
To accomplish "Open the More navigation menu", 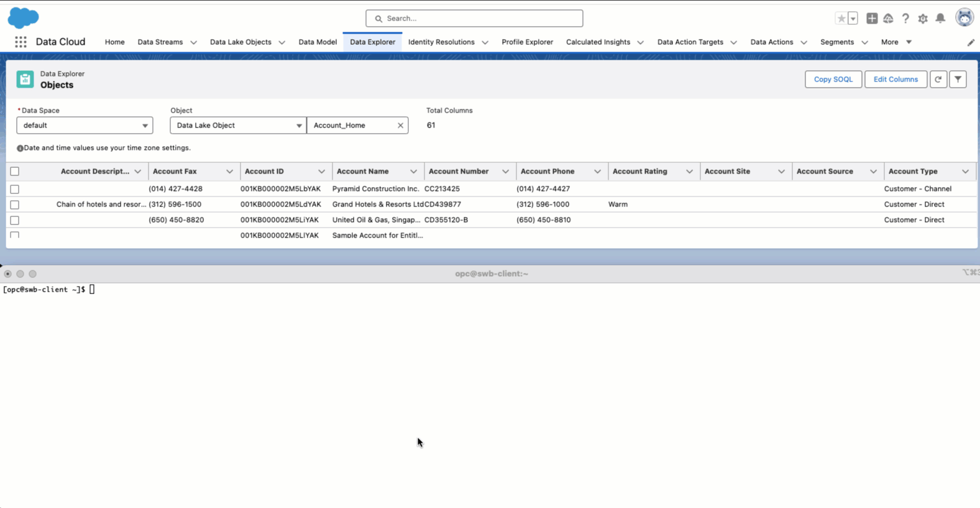I will pyautogui.click(x=896, y=42).
